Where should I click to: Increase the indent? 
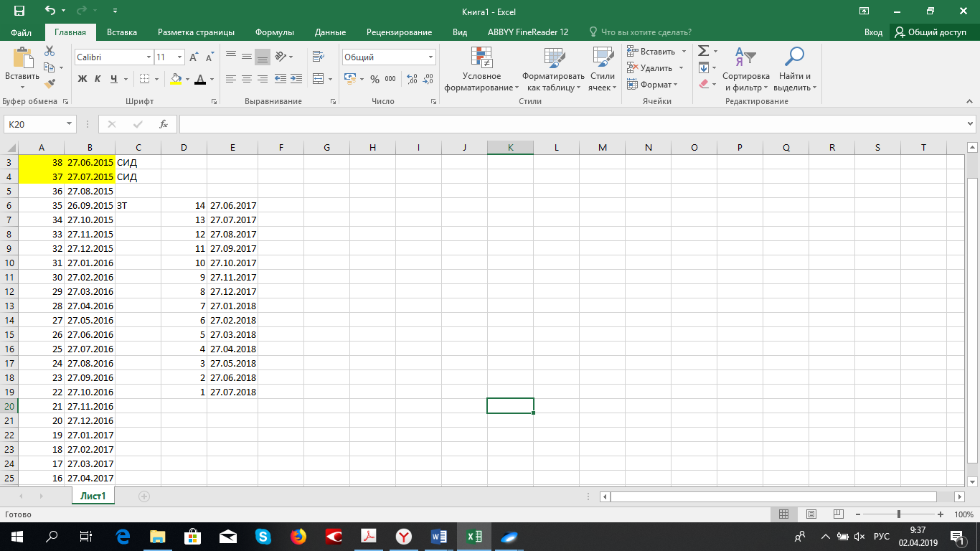pyautogui.click(x=296, y=79)
